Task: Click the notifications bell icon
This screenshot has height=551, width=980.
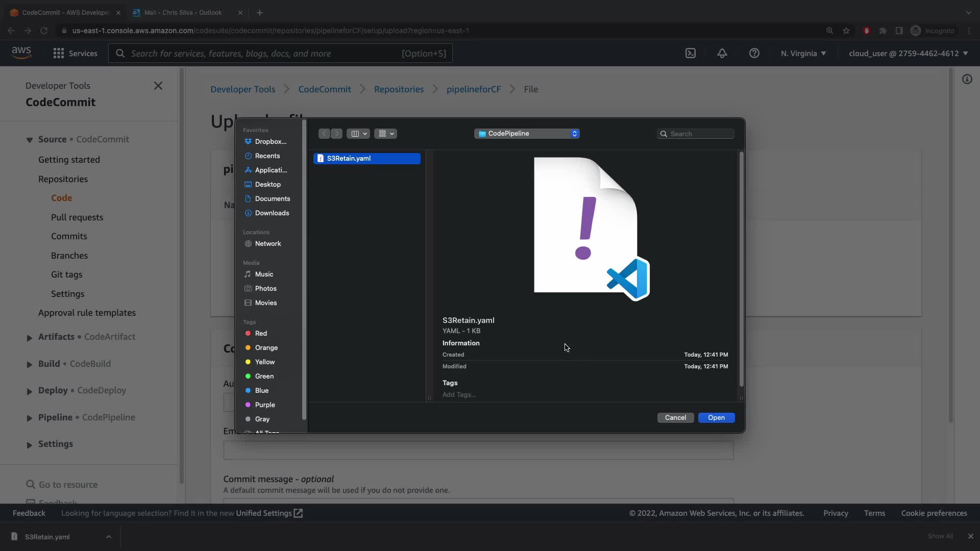Action: [x=722, y=53]
